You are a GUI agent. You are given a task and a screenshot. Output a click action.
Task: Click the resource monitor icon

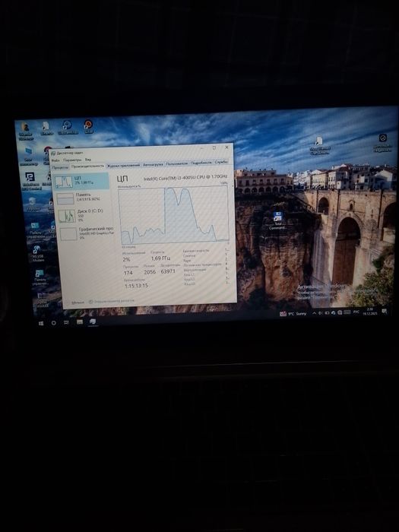click(90, 302)
